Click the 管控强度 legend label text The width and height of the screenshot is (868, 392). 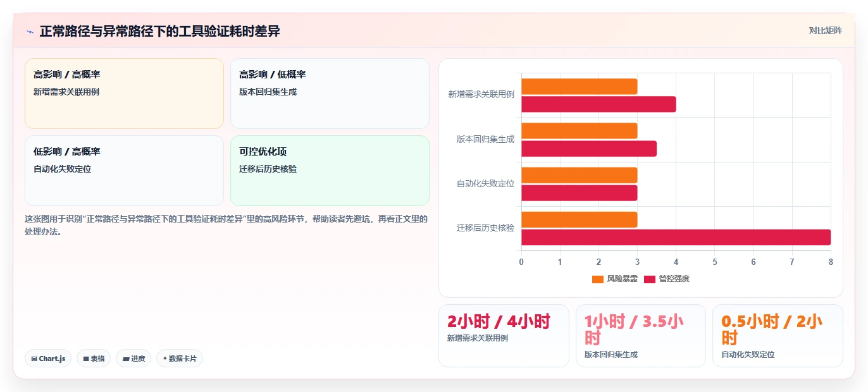click(x=674, y=279)
